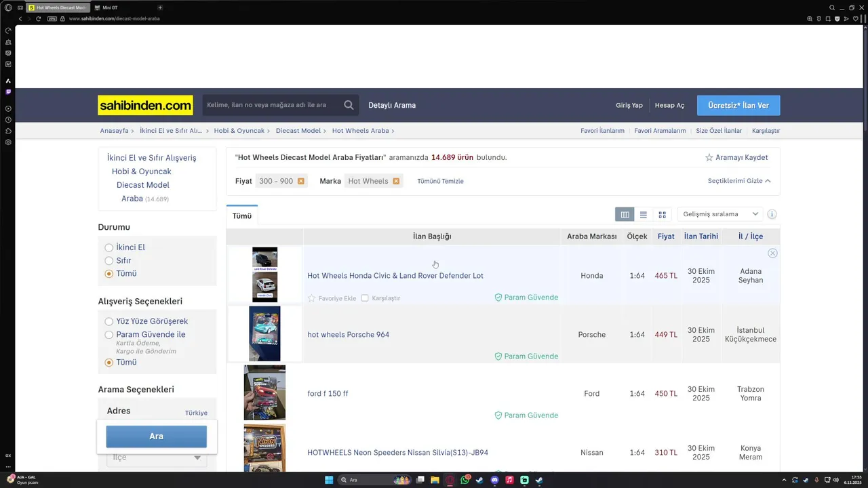Expand the Adres Türkiye selector
The image size is (868, 488).
point(196,413)
